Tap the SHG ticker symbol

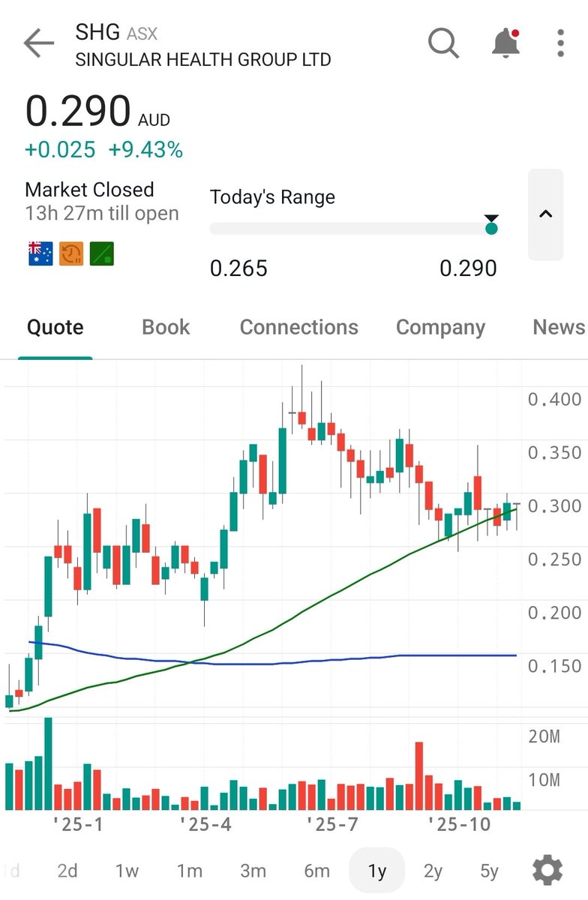[x=97, y=32]
